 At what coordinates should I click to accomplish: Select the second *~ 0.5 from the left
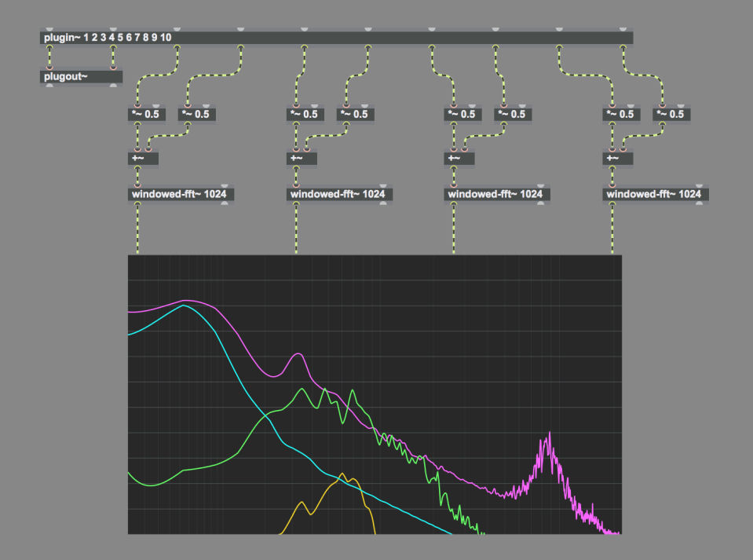[x=196, y=115]
